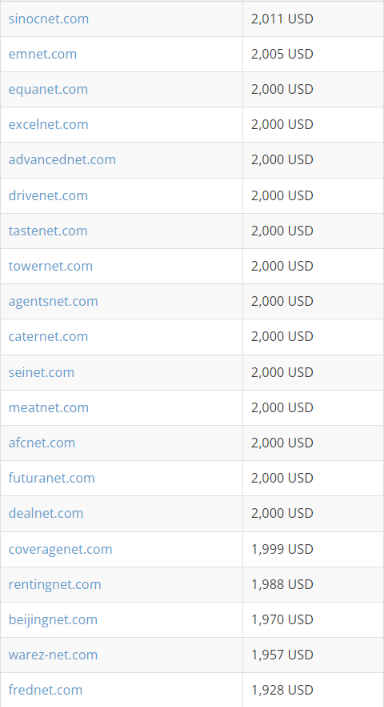Open seinet.com domain link
The image size is (384, 707).
click(x=41, y=372)
